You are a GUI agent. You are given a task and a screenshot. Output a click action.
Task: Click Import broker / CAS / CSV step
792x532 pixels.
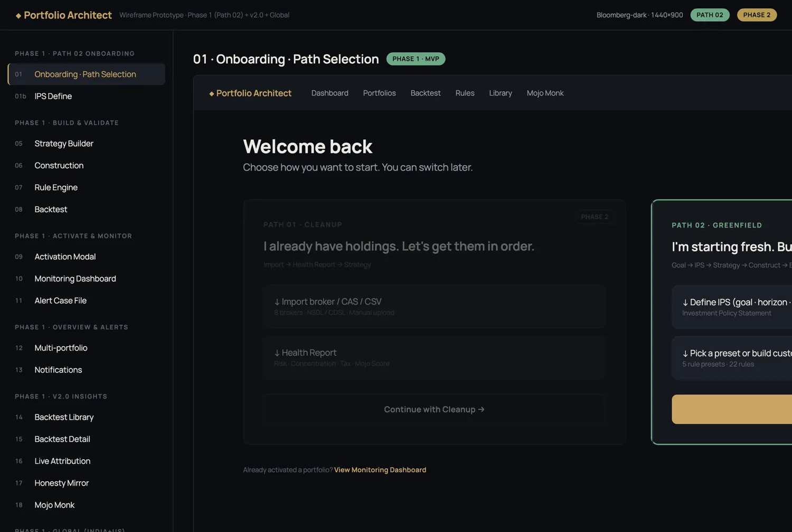pos(435,307)
